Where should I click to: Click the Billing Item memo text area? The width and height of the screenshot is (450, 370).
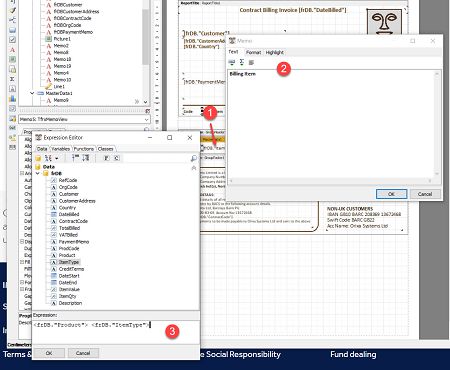click(x=331, y=124)
